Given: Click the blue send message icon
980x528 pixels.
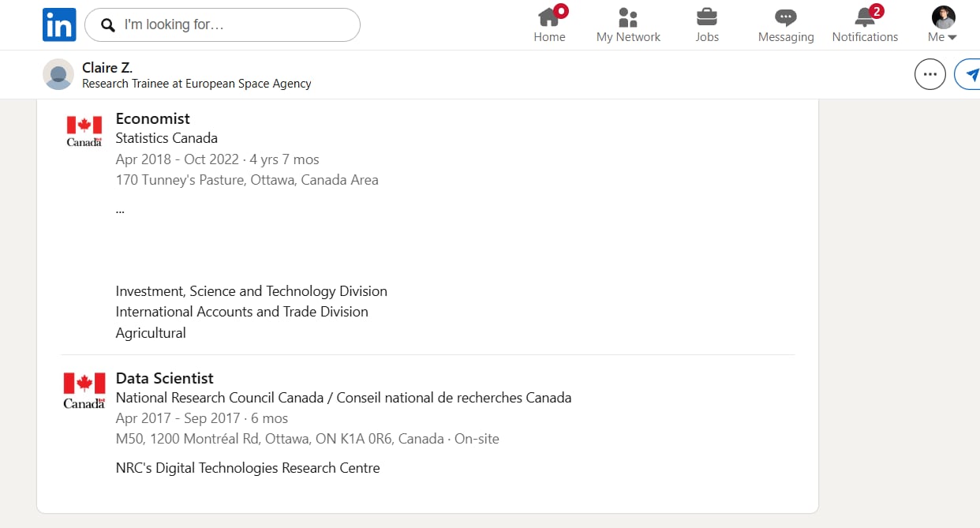Looking at the screenshot, I should point(969,75).
